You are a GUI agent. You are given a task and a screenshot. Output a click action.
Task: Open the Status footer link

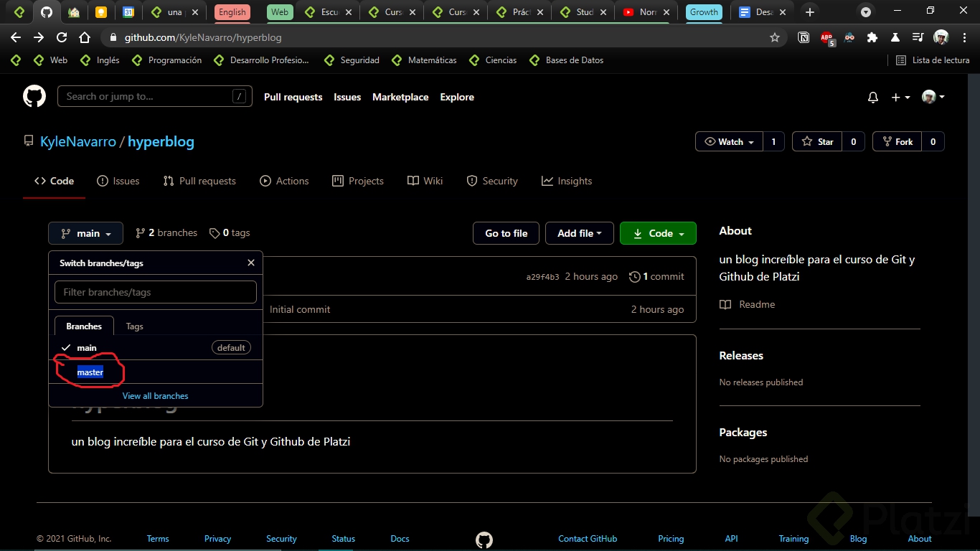(x=344, y=539)
